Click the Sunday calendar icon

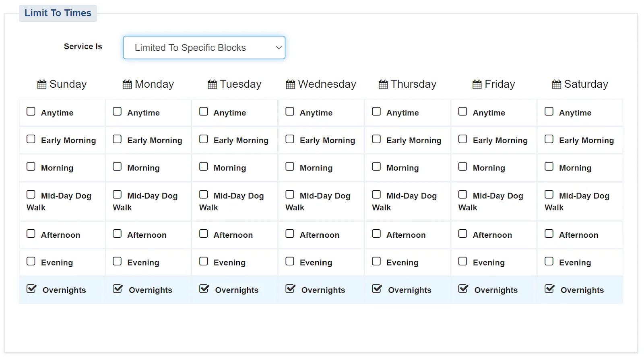click(x=42, y=84)
